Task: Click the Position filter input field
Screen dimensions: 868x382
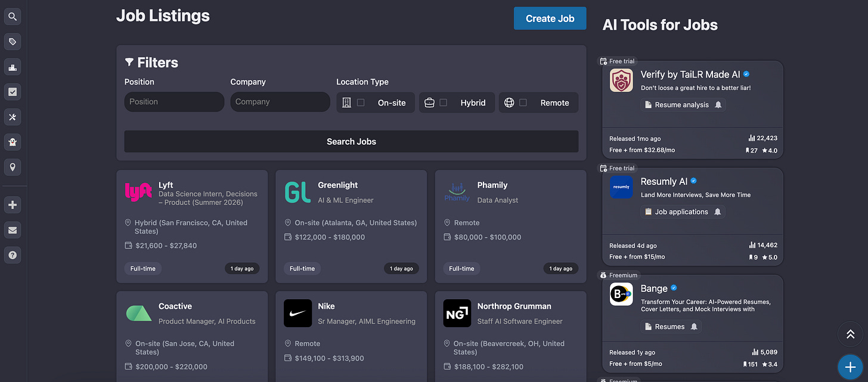Action: (174, 102)
